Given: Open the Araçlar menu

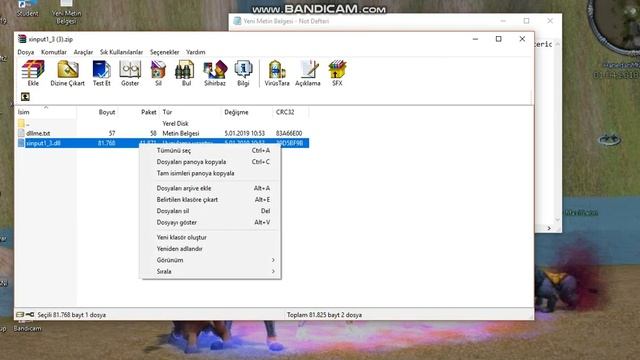Looking at the screenshot, I should [83, 52].
